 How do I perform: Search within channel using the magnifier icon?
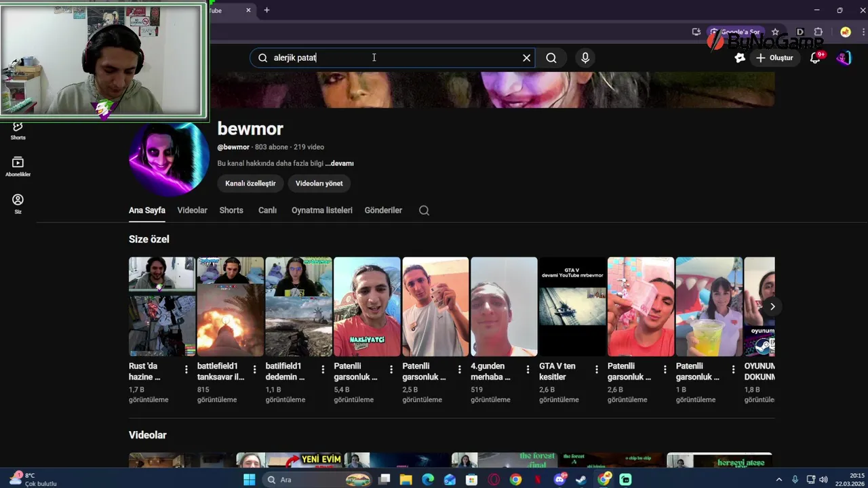424,211
